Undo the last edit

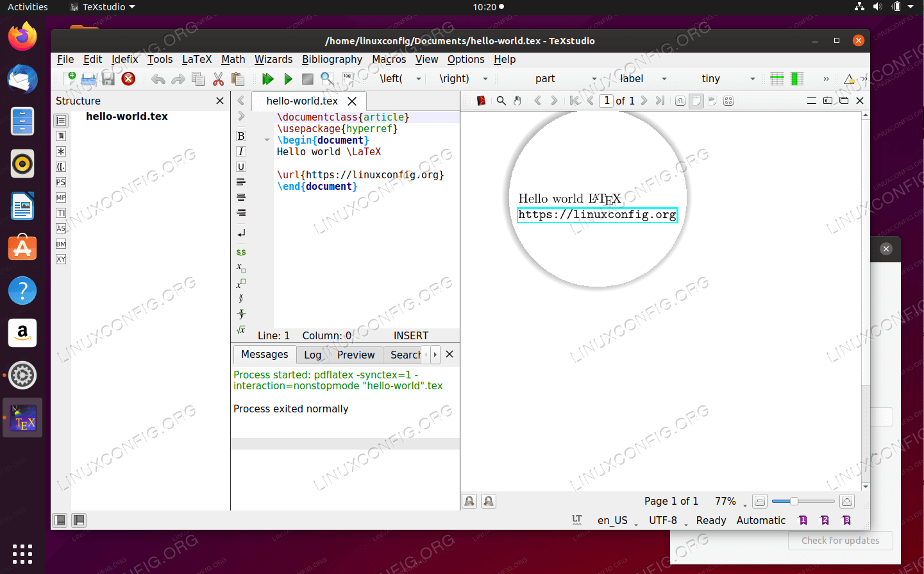(158, 79)
